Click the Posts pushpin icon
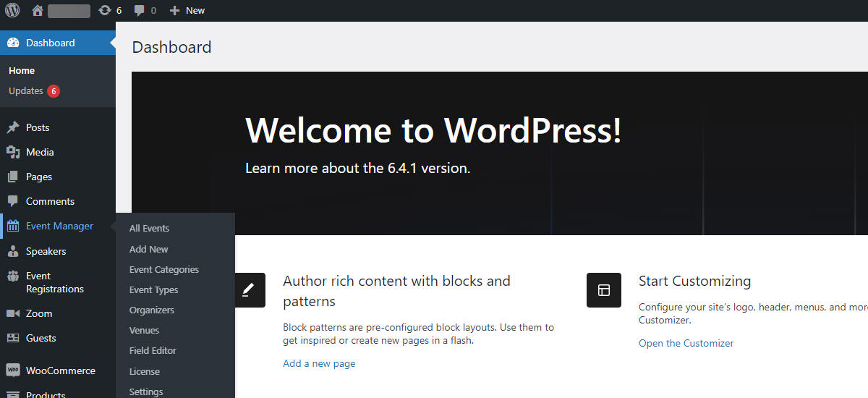This screenshot has width=868, height=398. tap(13, 127)
